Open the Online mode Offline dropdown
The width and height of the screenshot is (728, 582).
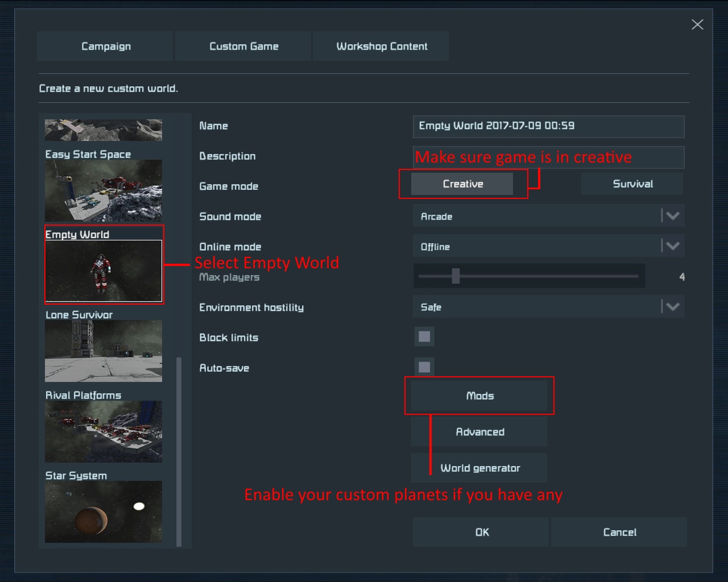548,246
